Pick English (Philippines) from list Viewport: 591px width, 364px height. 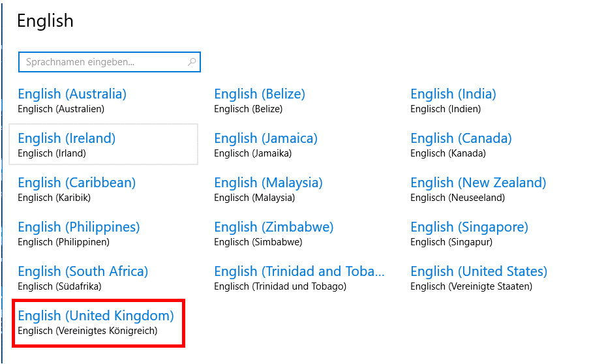tap(79, 227)
